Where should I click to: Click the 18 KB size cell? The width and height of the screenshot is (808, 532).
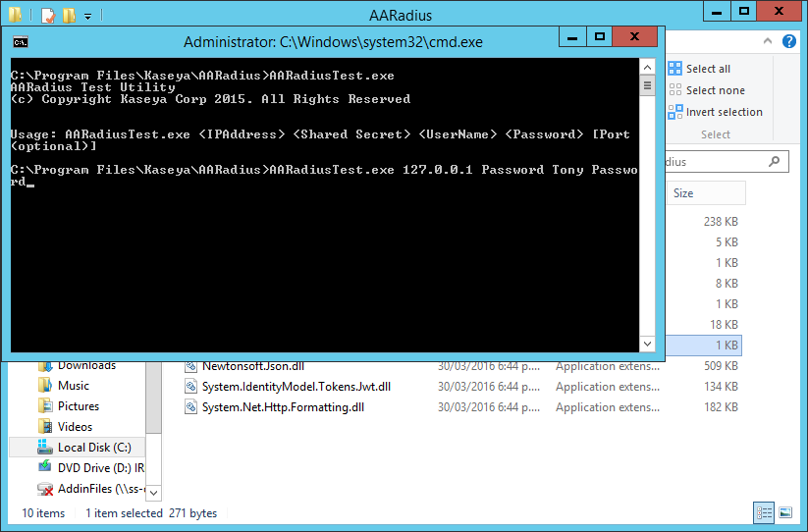(724, 325)
